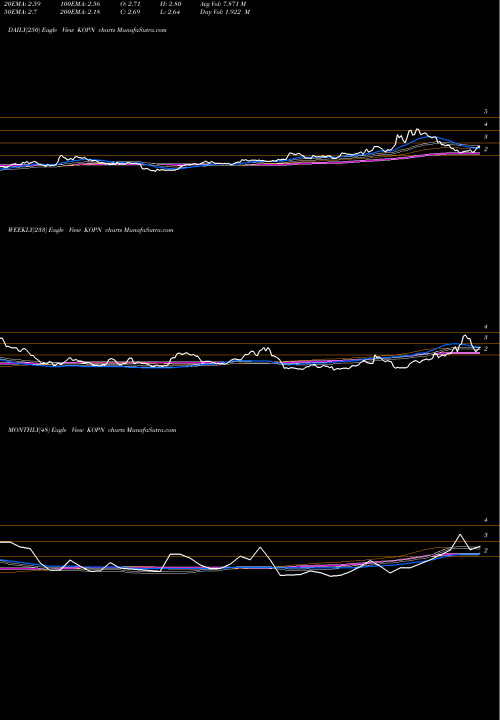Click price level 3 on the daily chart axis
Image resolution: width=500 pixels, height=720 pixels.
485,137
